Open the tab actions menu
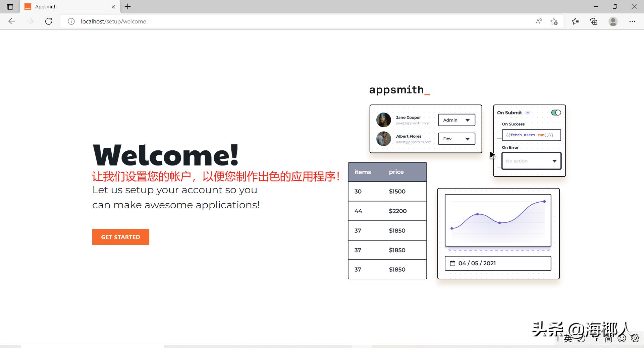 [x=10, y=6]
